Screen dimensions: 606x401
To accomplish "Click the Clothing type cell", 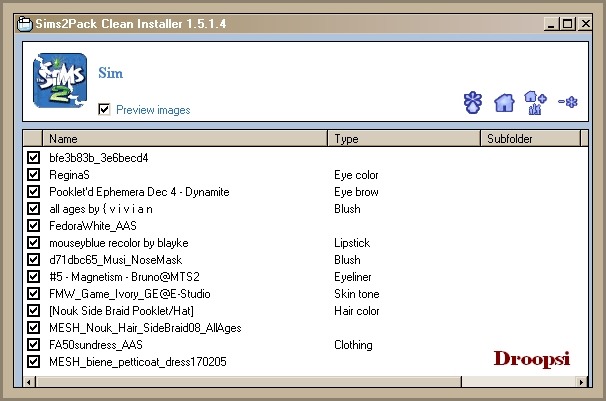I will 353,345.
